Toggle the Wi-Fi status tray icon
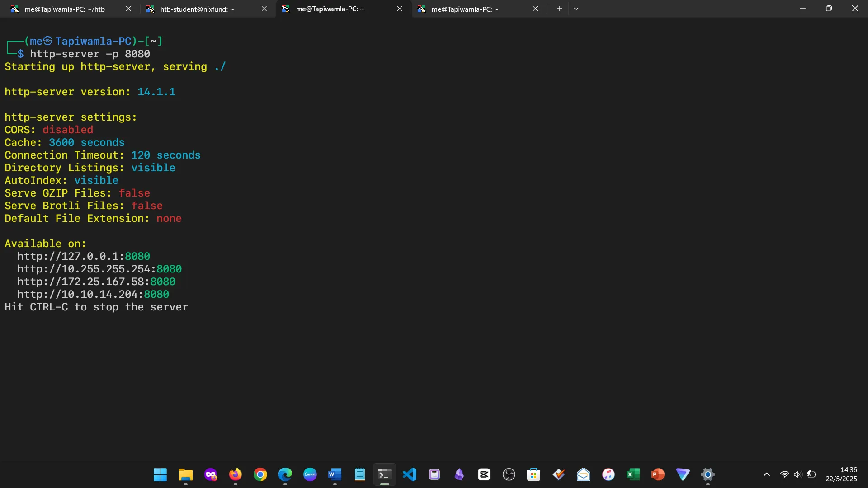This screenshot has height=488, width=868. [784, 474]
